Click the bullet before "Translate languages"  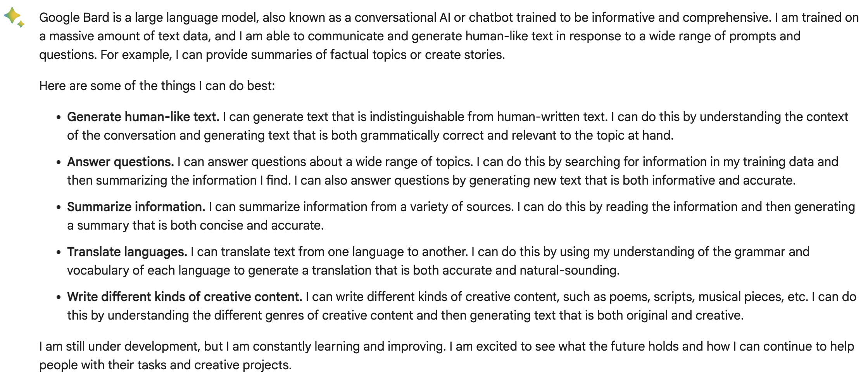tap(59, 252)
